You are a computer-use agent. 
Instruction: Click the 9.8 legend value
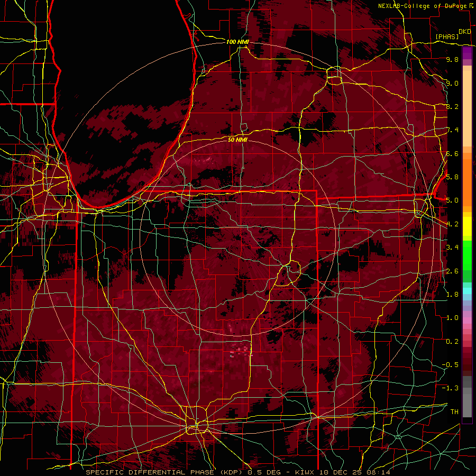pos(452,59)
